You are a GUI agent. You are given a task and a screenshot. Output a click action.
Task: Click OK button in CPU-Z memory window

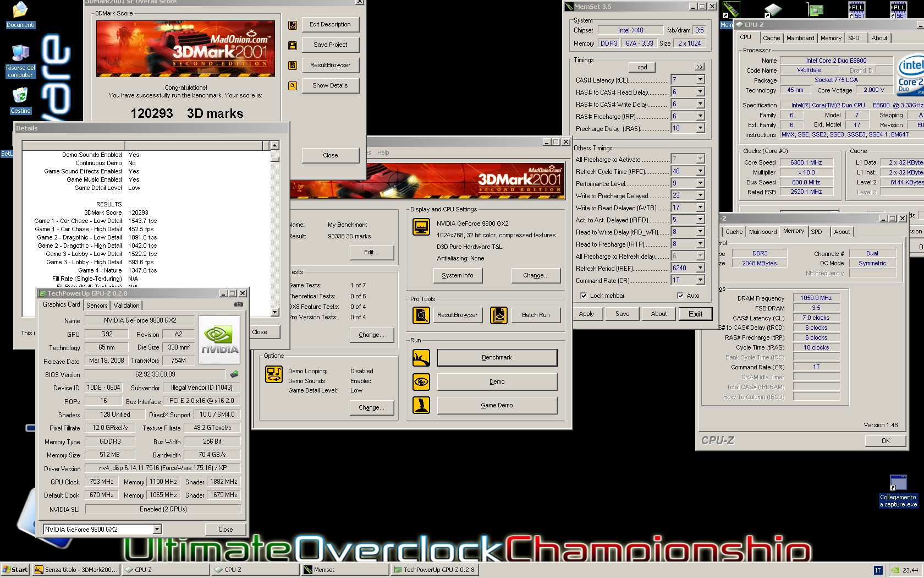(x=886, y=441)
